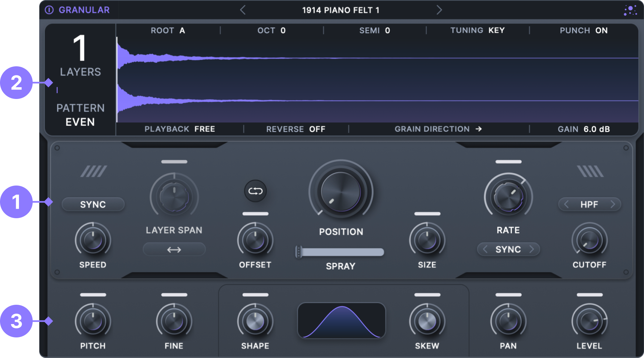Toggle the Sync button above Speed
The height and width of the screenshot is (358, 644).
tap(93, 204)
